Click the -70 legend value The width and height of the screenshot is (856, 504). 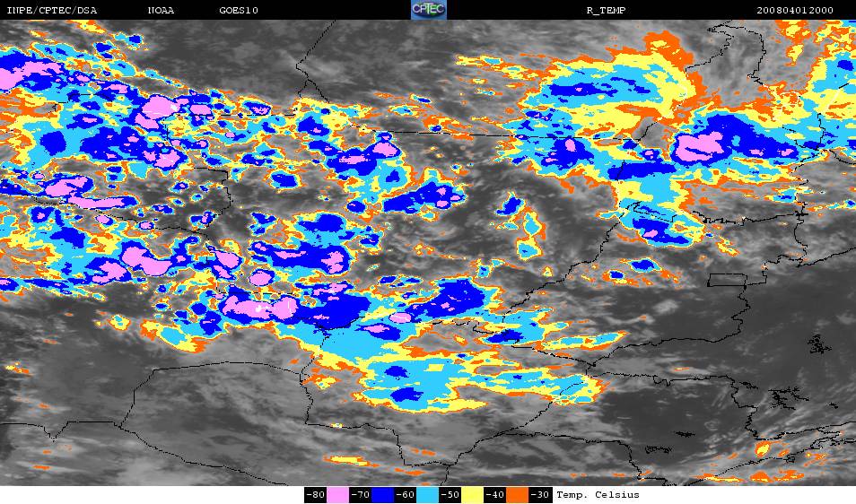(x=361, y=495)
